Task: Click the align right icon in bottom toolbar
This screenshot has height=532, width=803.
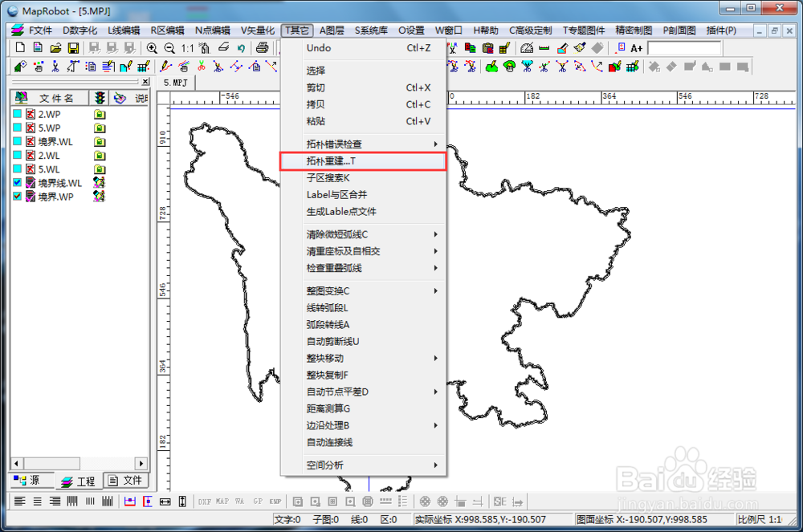Action: click(x=55, y=502)
